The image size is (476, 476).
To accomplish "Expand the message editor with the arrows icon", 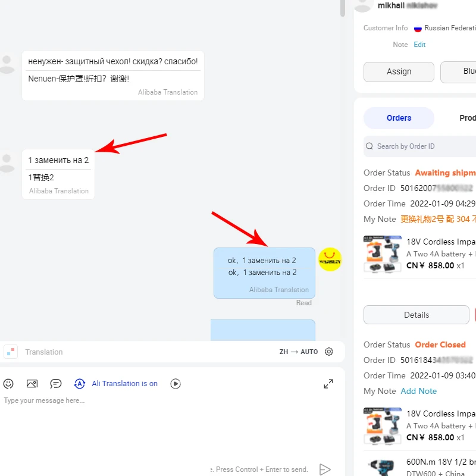I will click(x=328, y=384).
